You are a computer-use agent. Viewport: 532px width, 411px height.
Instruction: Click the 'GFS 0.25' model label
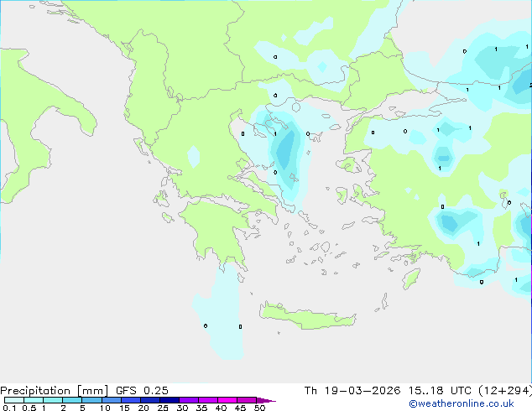pos(142,391)
